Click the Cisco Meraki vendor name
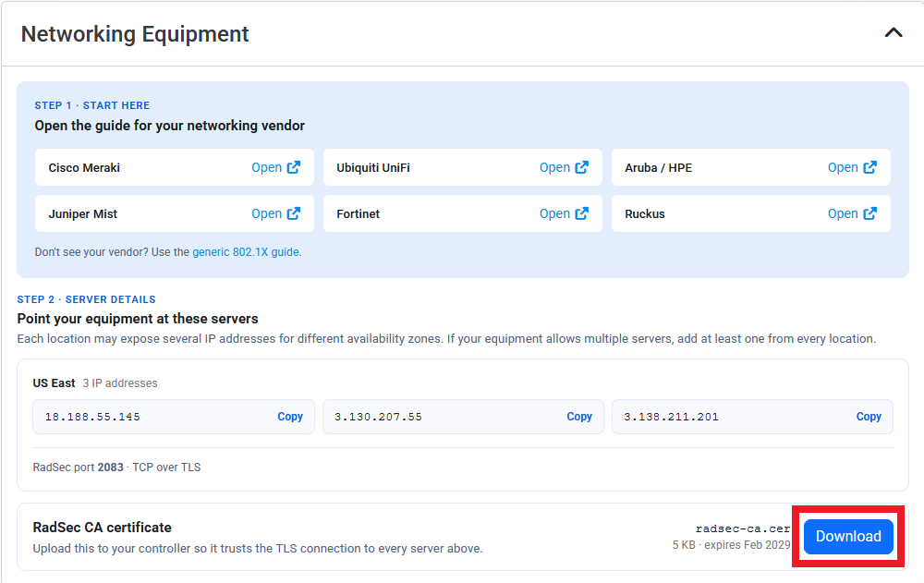The image size is (924, 583). coord(84,167)
